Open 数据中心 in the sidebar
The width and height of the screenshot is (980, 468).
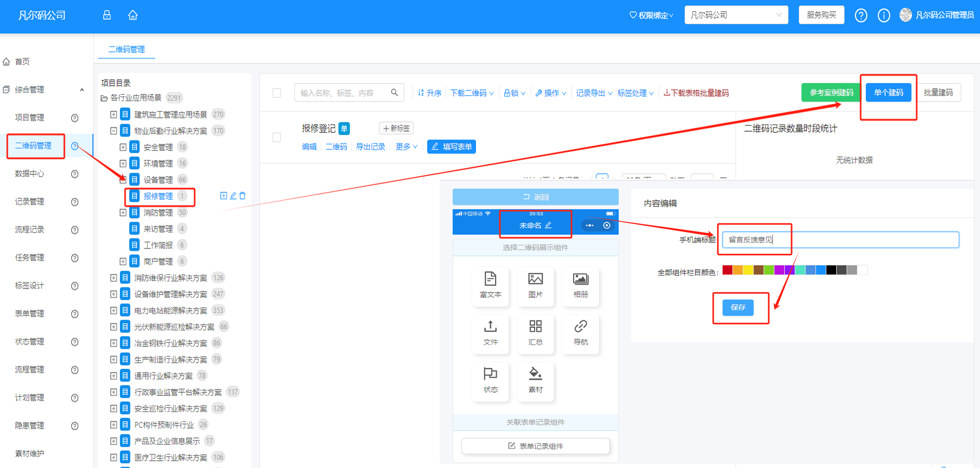[x=30, y=174]
